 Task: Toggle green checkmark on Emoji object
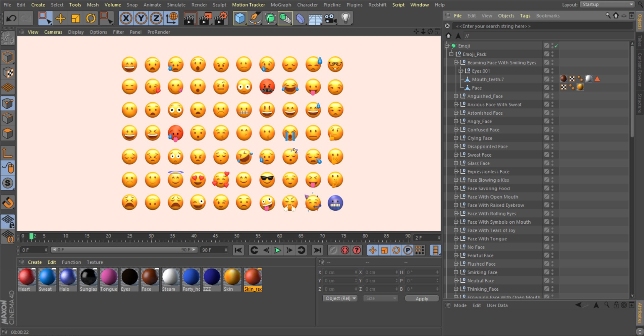tap(556, 46)
